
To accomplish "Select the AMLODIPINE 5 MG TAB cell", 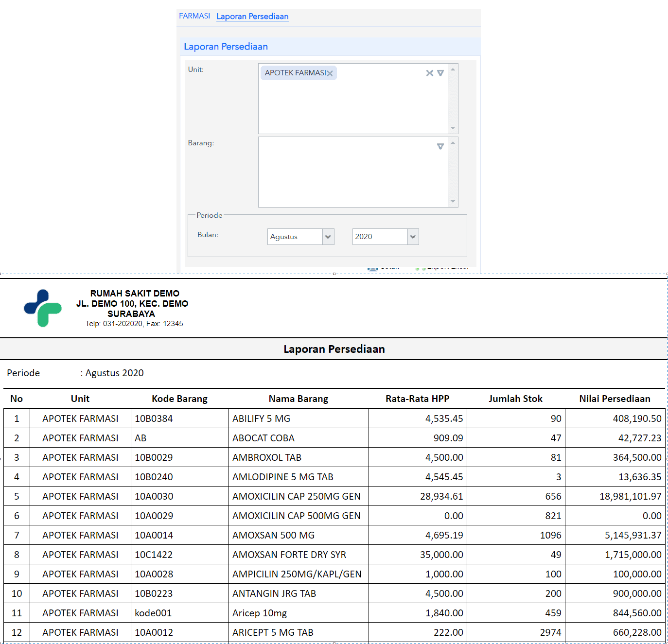I will (299, 477).
